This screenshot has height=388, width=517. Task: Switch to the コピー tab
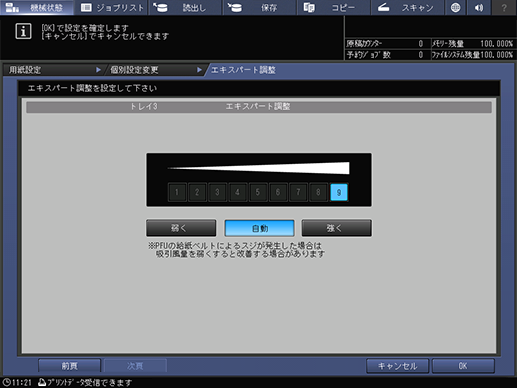click(334, 7)
